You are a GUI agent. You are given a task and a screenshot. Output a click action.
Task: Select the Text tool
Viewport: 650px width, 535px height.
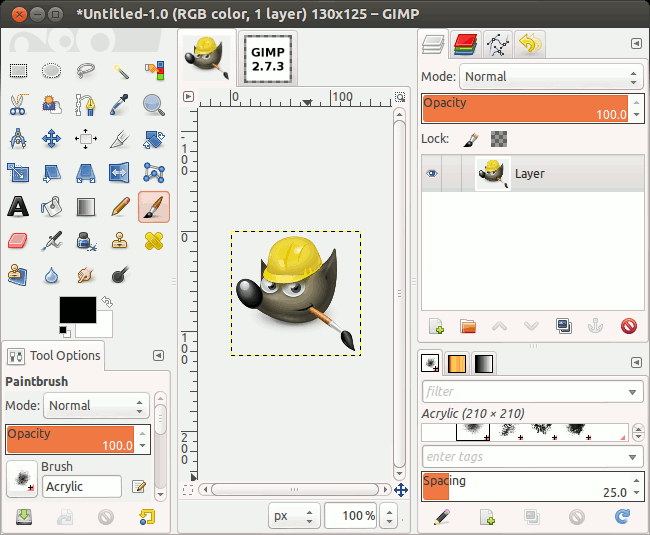pyautogui.click(x=18, y=206)
